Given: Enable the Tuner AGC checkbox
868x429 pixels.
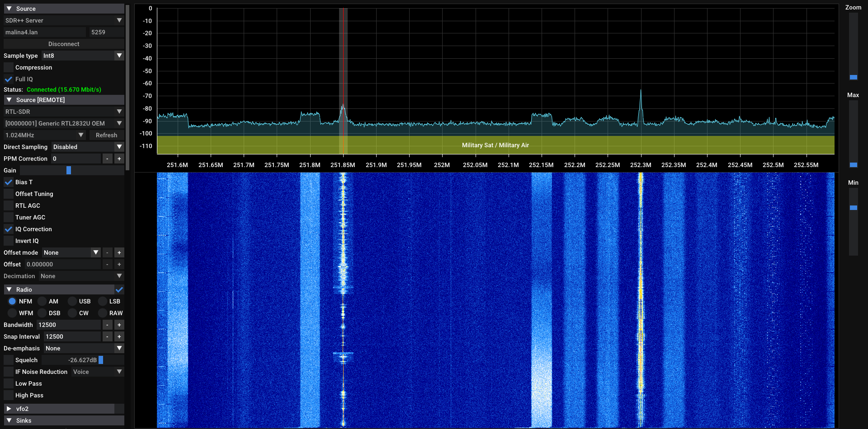Looking at the screenshot, I should 9,217.
